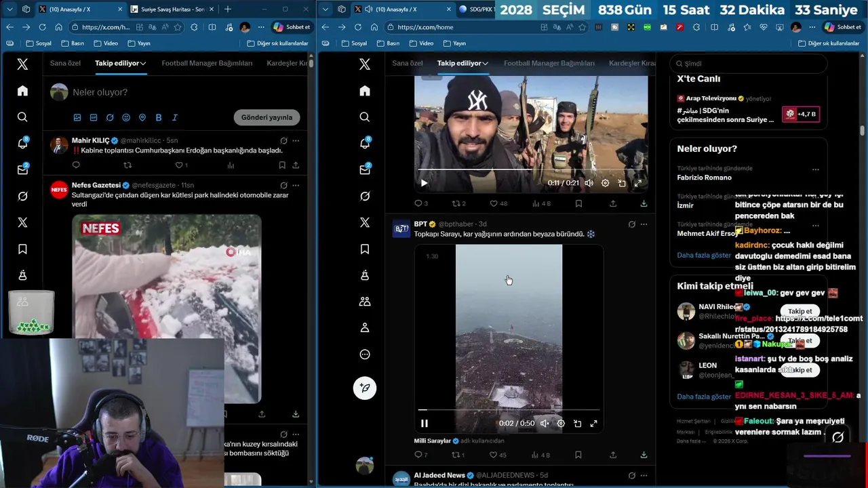The width and height of the screenshot is (868, 488).
Task: Add image icon in left compose box
Action: (x=77, y=117)
